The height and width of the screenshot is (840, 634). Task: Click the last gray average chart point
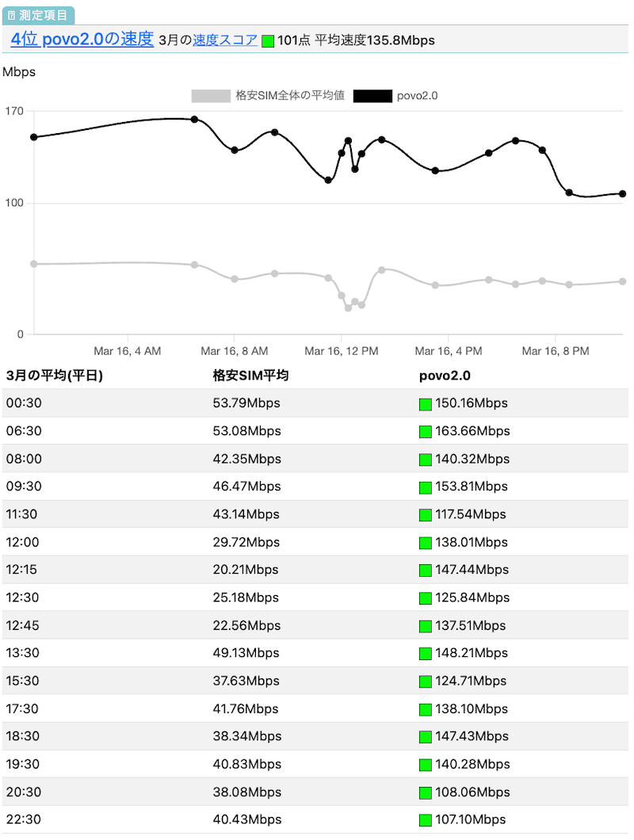[x=623, y=281]
